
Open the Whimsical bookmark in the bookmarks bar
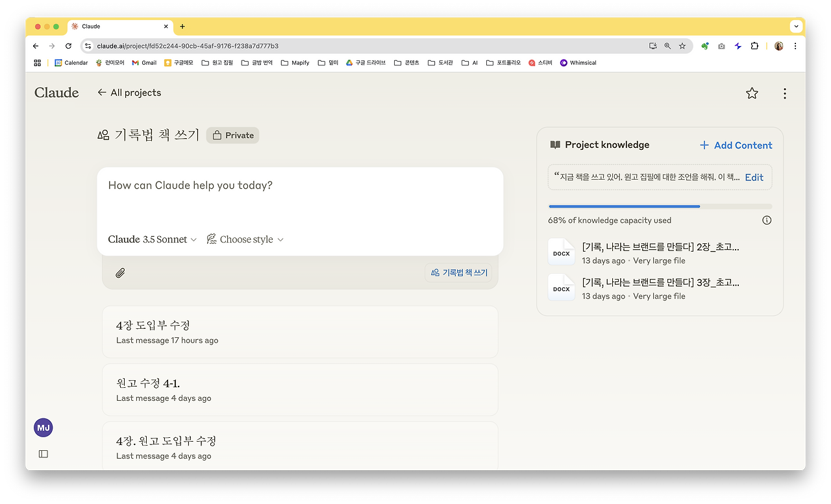click(x=578, y=62)
